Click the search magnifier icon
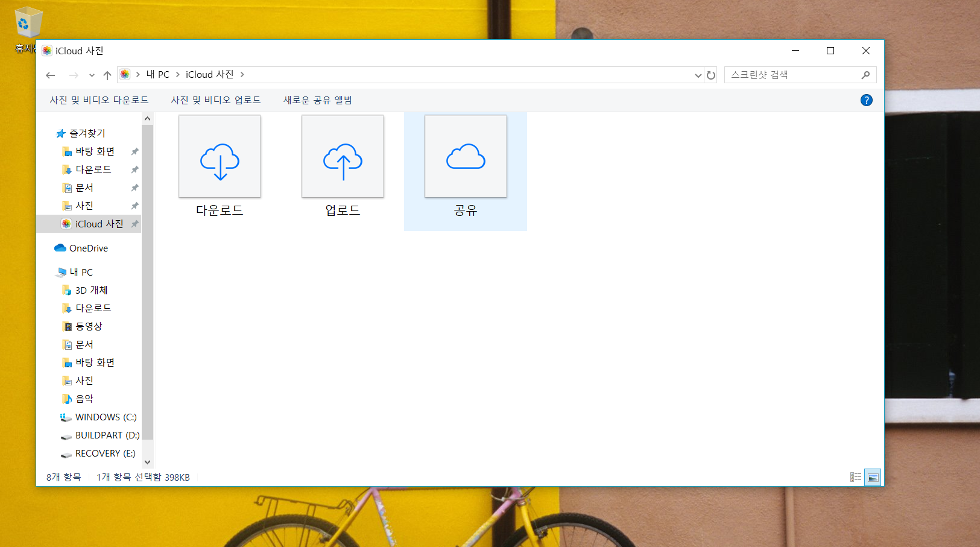980x547 pixels. coord(865,75)
